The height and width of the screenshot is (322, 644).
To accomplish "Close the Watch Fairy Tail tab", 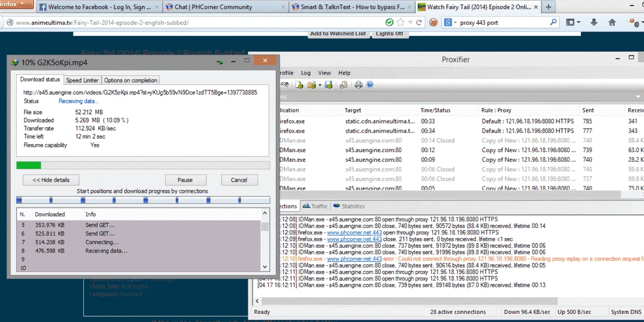I will point(536,7).
